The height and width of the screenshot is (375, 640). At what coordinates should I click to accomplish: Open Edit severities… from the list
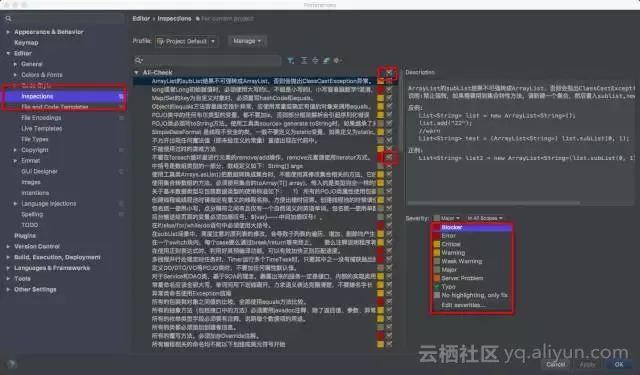coord(472,305)
